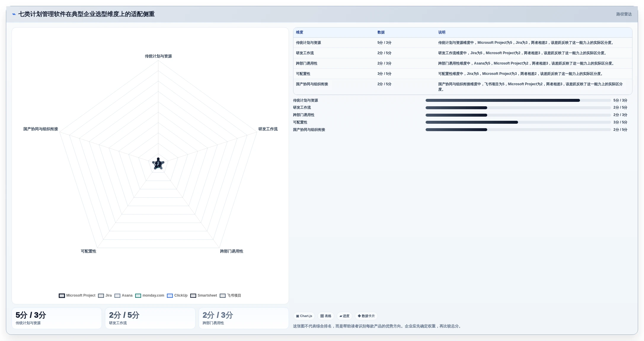Click the 数据卡片 tag

[366, 316]
